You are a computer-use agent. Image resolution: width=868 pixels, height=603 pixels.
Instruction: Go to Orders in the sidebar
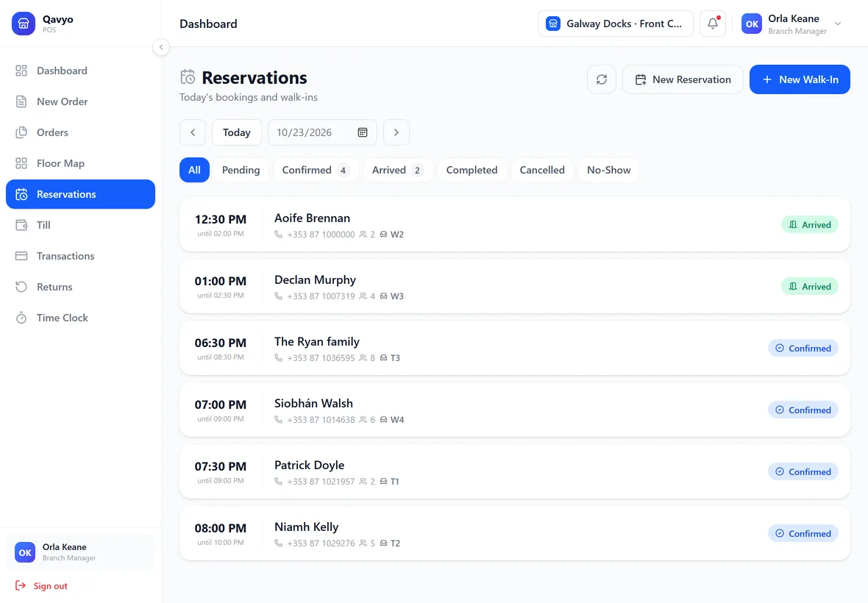point(80,133)
